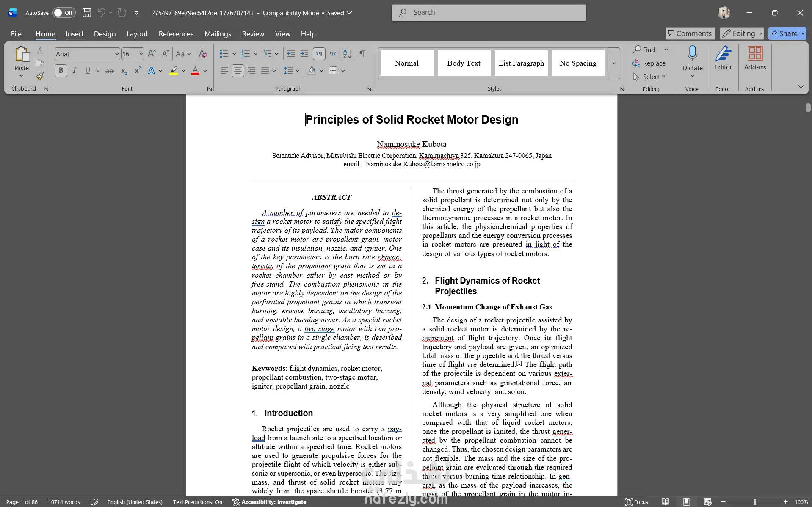Click the Comments button
812x507 pixels.
[690, 33]
